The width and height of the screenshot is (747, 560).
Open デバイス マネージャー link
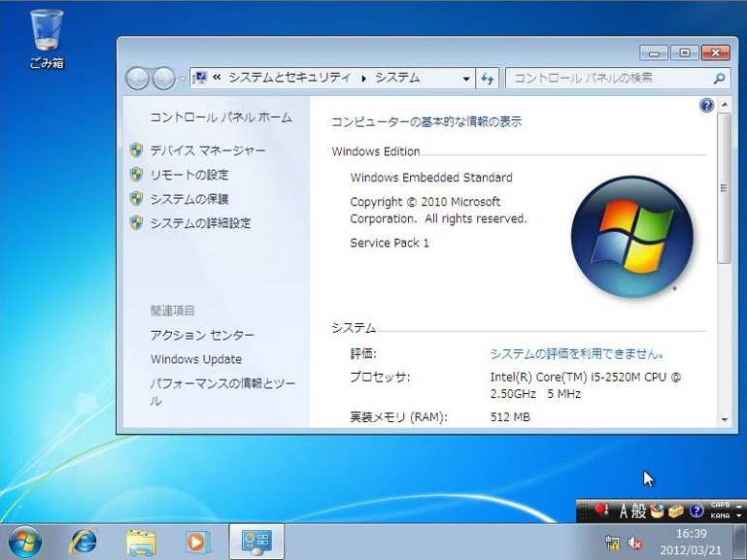pyautogui.click(x=208, y=150)
